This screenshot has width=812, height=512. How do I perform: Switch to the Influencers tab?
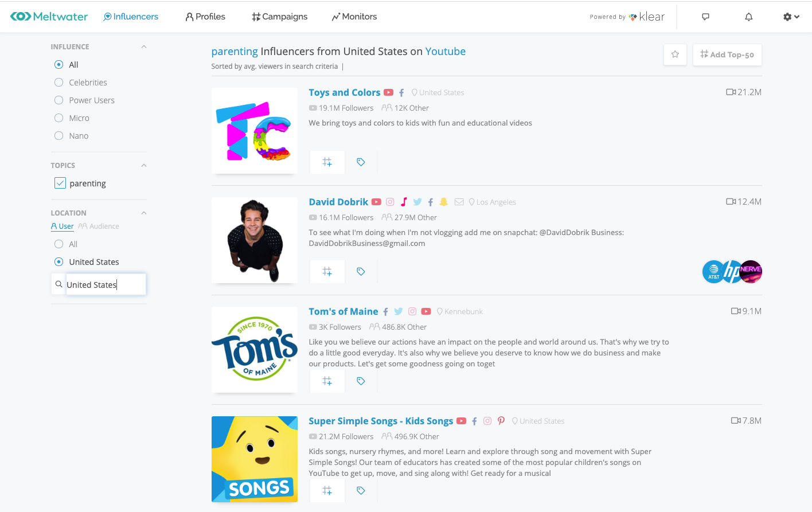tap(131, 17)
